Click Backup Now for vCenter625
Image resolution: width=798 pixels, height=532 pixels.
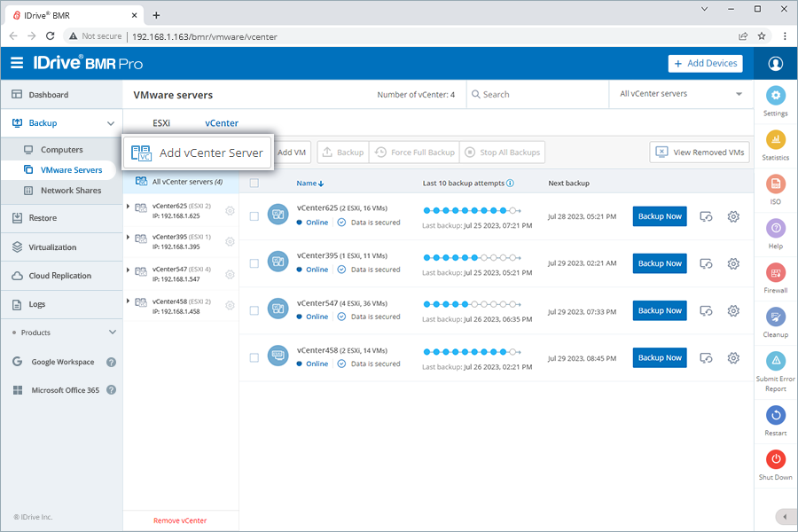(660, 216)
